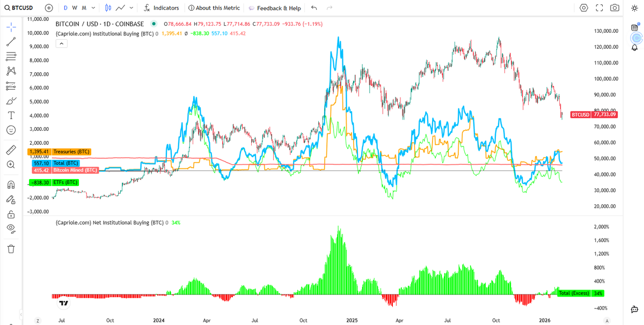Select the brush drawing tool
Screen dimensions: 644x325
tap(11, 100)
